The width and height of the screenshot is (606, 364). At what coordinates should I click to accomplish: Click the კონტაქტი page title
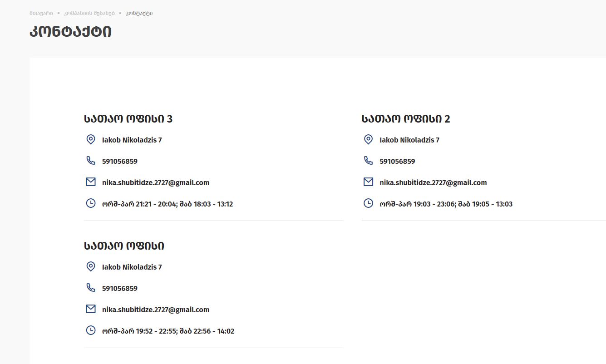pos(70,32)
